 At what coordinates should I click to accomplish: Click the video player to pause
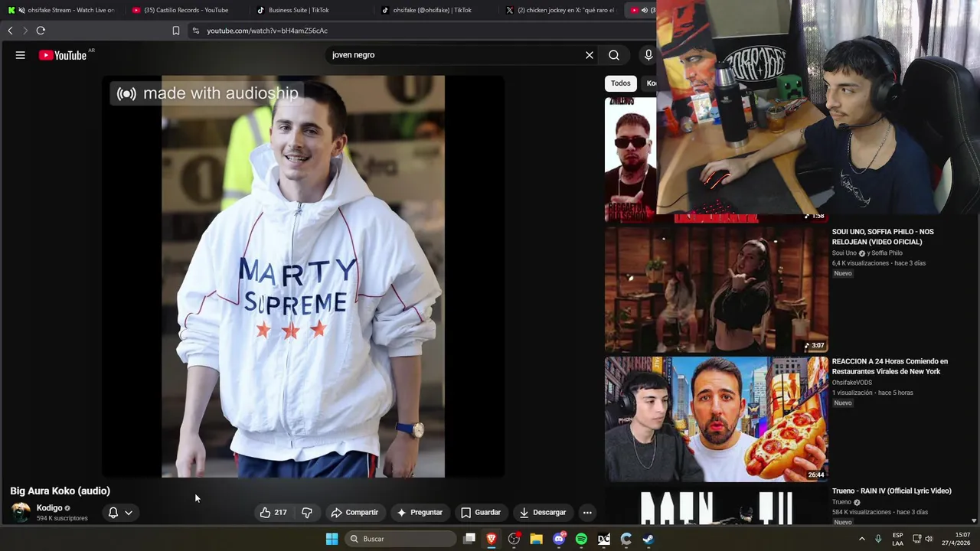[303, 276]
